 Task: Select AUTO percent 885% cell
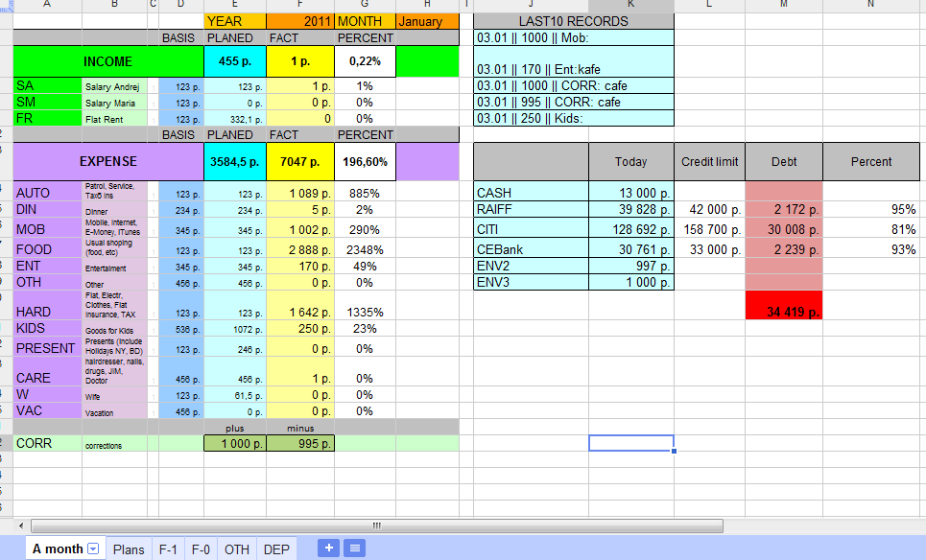point(365,191)
